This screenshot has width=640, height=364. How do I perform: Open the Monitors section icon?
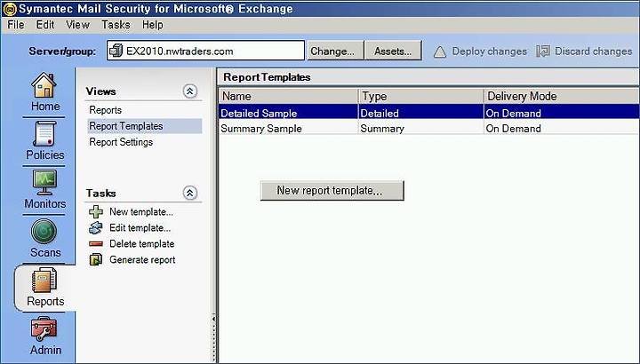[44, 182]
